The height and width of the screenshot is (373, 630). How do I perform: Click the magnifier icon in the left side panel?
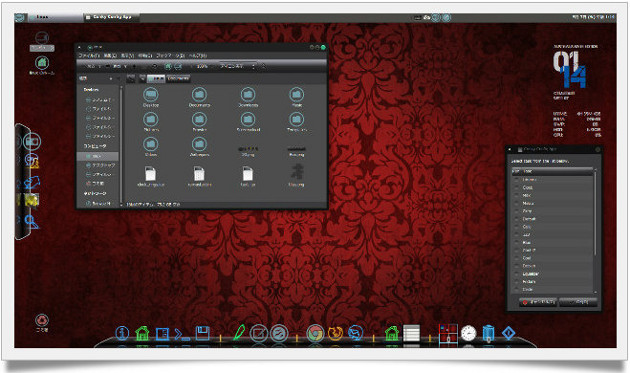tap(31, 221)
